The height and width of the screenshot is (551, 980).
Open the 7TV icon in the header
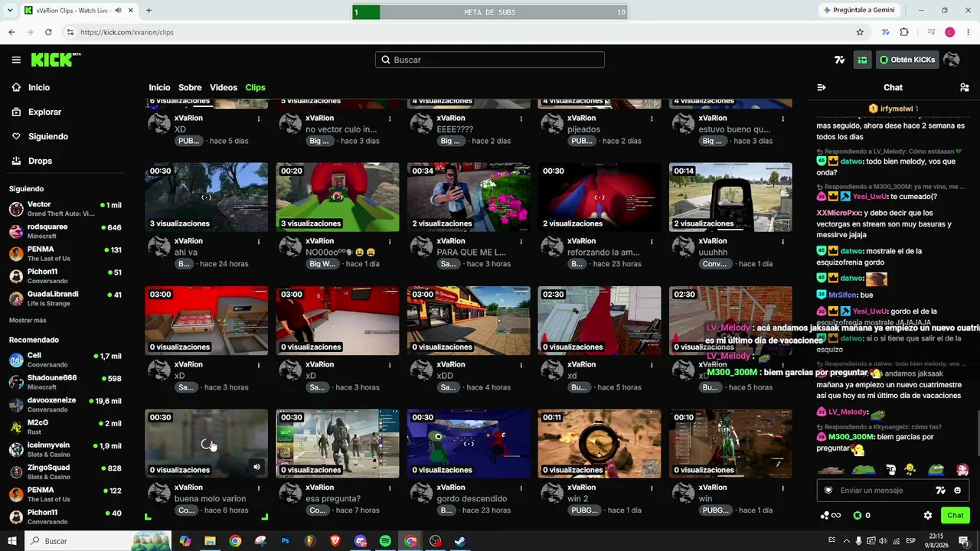pos(840,60)
